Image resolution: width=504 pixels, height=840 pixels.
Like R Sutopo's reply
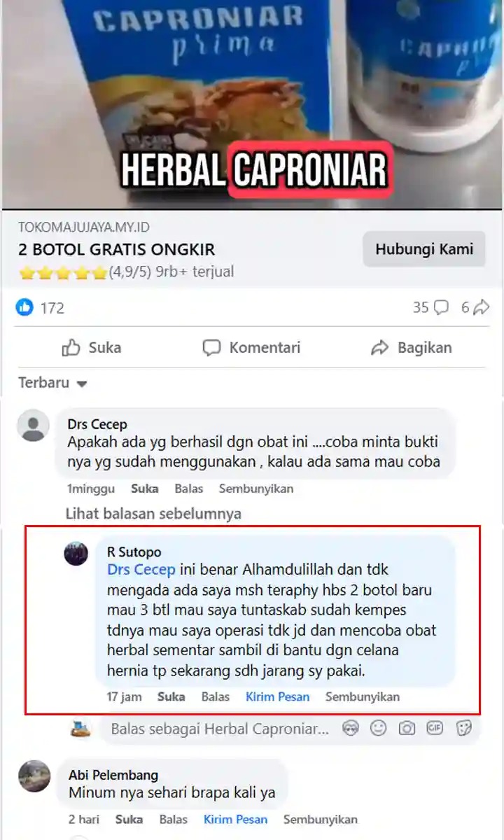(171, 696)
